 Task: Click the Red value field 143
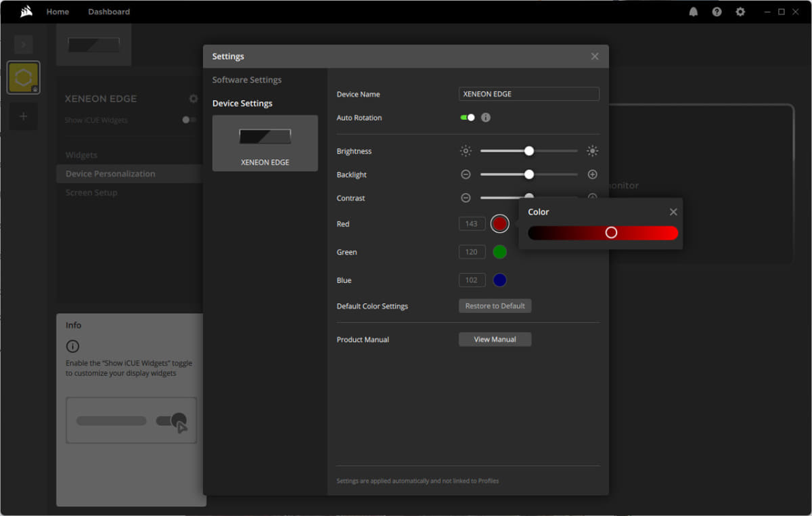pyautogui.click(x=472, y=223)
